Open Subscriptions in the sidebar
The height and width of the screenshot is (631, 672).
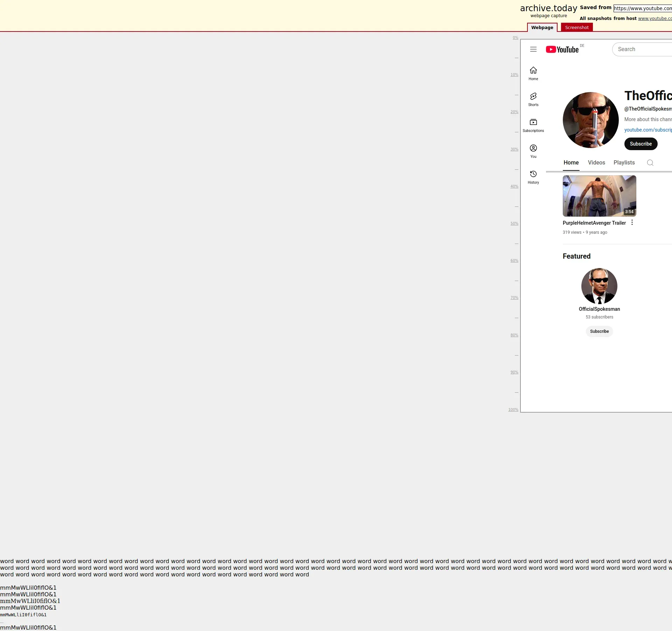[x=533, y=125]
